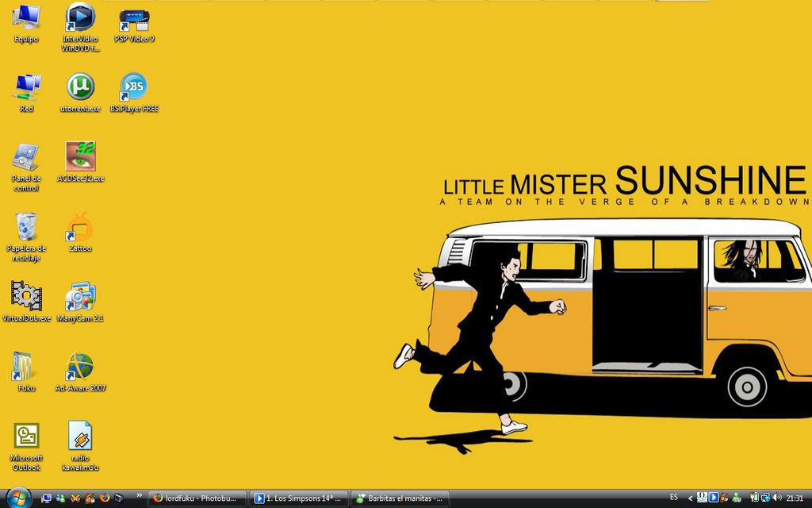
Task: Open Papelera de reciclaje
Action: click(26, 237)
